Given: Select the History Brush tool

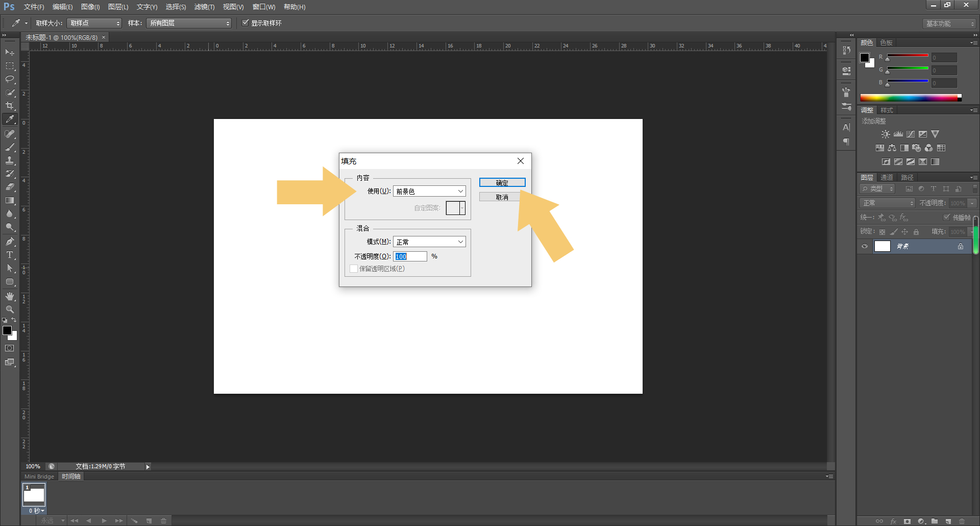Looking at the screenshot, I should coord(10,174).
